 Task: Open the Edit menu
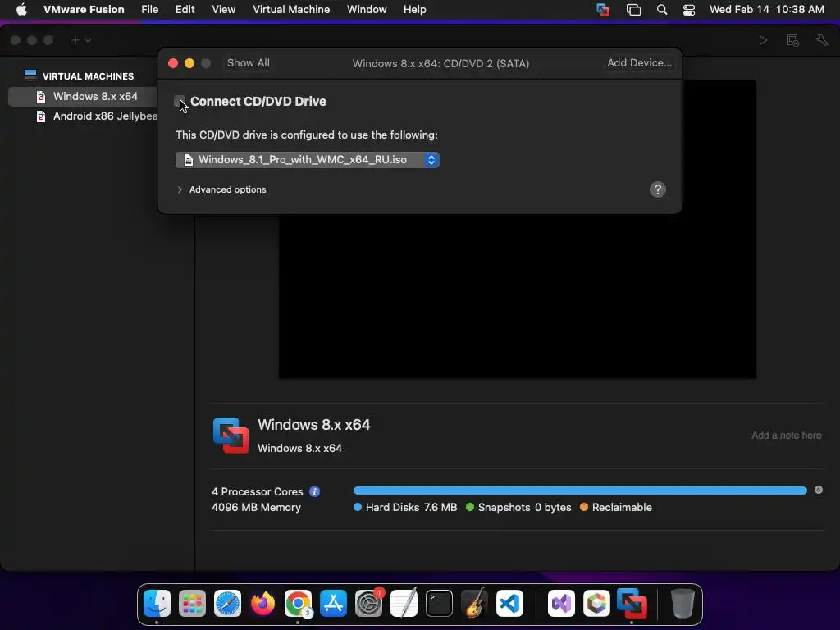point(185,10)
